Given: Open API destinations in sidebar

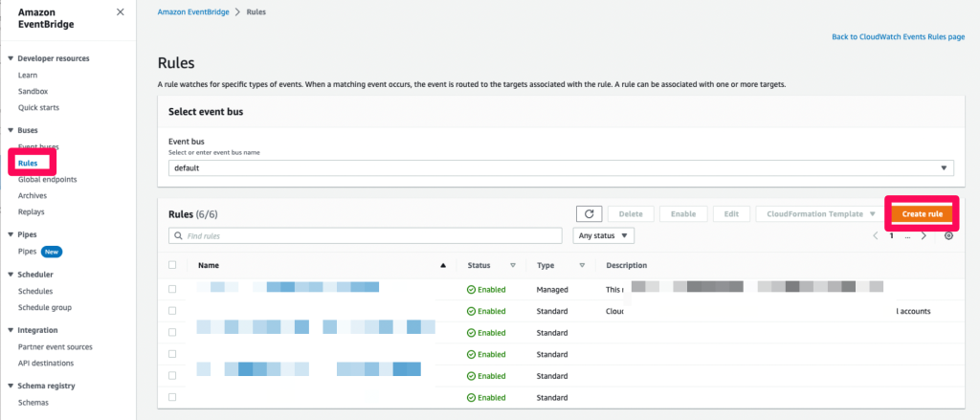Looking at the screenshot, I should tap(46, 364).
